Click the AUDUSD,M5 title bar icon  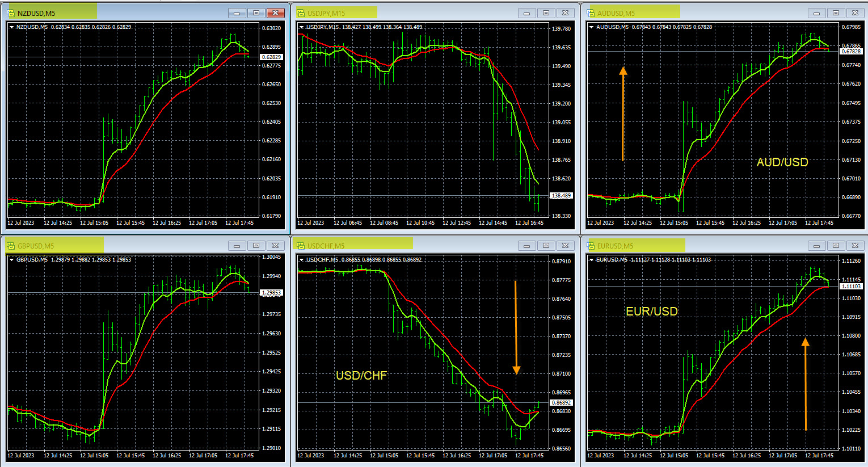click(591, 13)
